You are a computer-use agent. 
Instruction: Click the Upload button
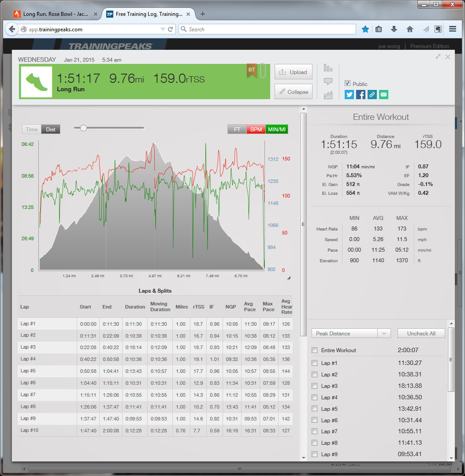pyautogui.click(x=294, y=72)
